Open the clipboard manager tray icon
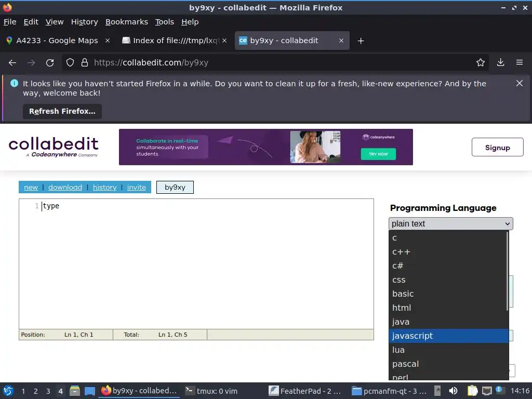The width and height of the screenshot is (532, 399). (472, 391)
